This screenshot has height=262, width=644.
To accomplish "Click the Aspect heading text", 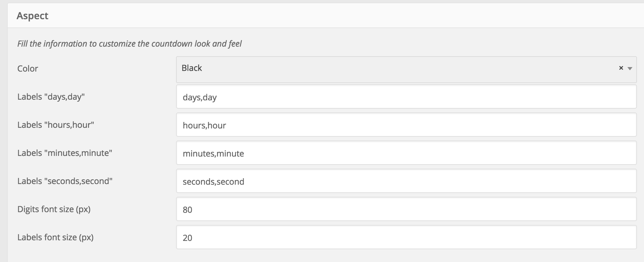I will click(x=32, y=16).
